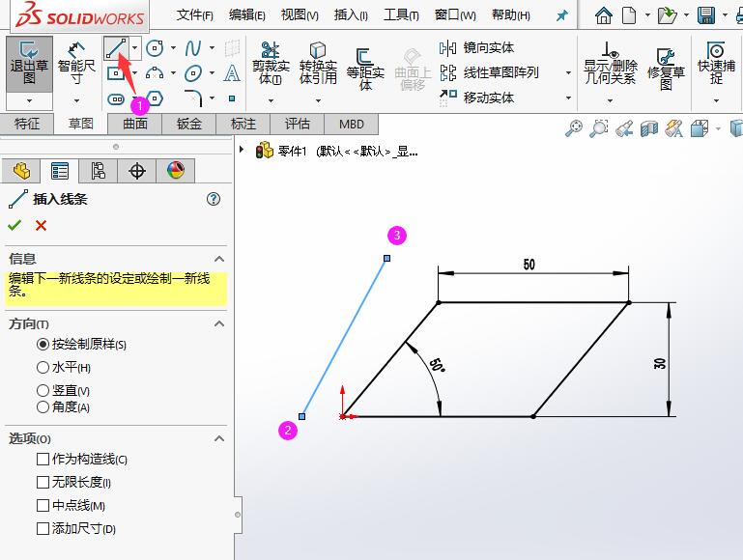
Task: Click Offset Entities (等距实体)
Action: click(x=365, y=69)
